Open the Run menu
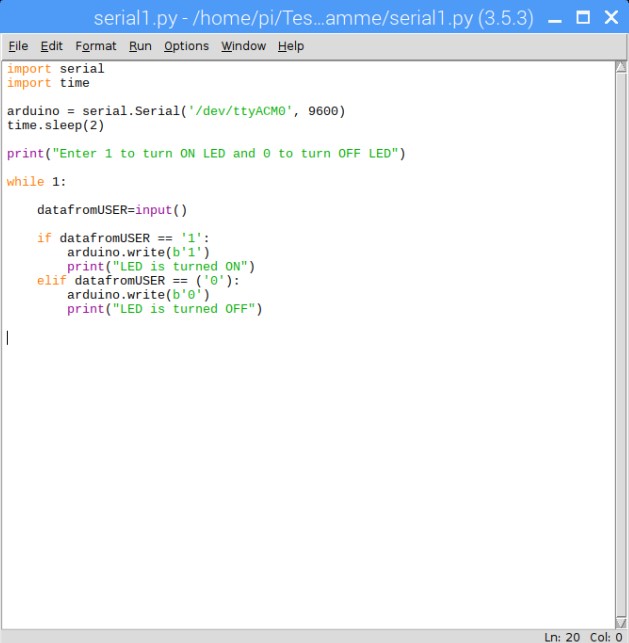The width and height of the screenshot is (629, 643). [140, 46]
